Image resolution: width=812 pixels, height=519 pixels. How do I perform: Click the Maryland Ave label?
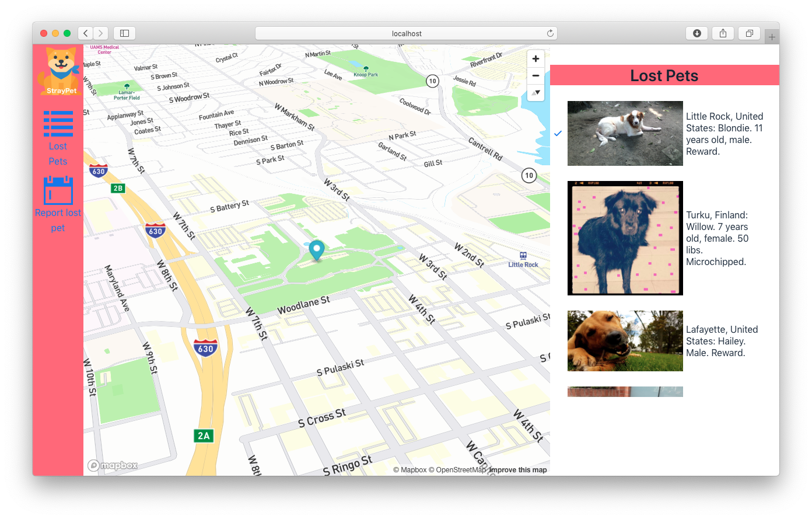coord(117,288)
